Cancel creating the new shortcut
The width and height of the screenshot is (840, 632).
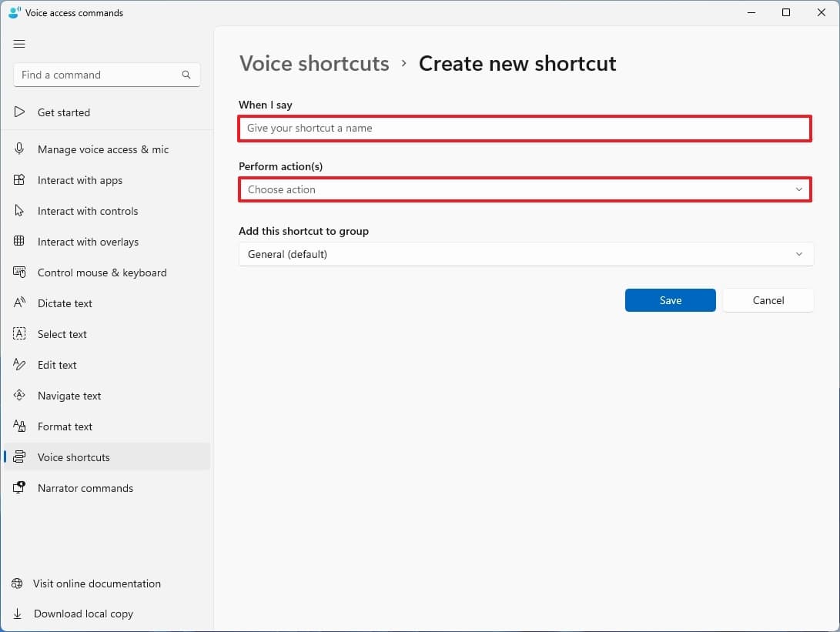point(768,300)
